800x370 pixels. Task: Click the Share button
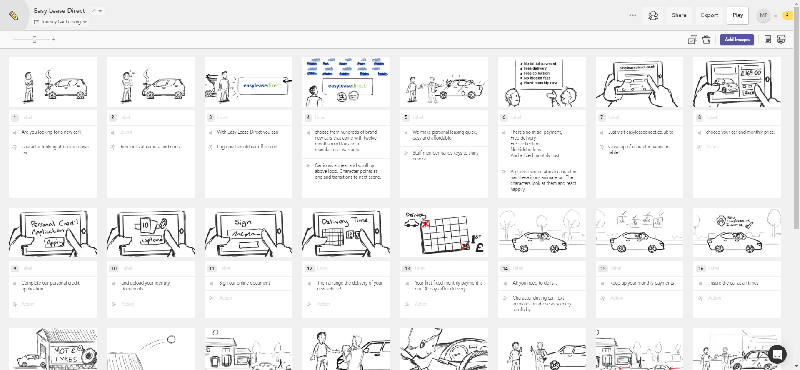click(x=679, y=15)
